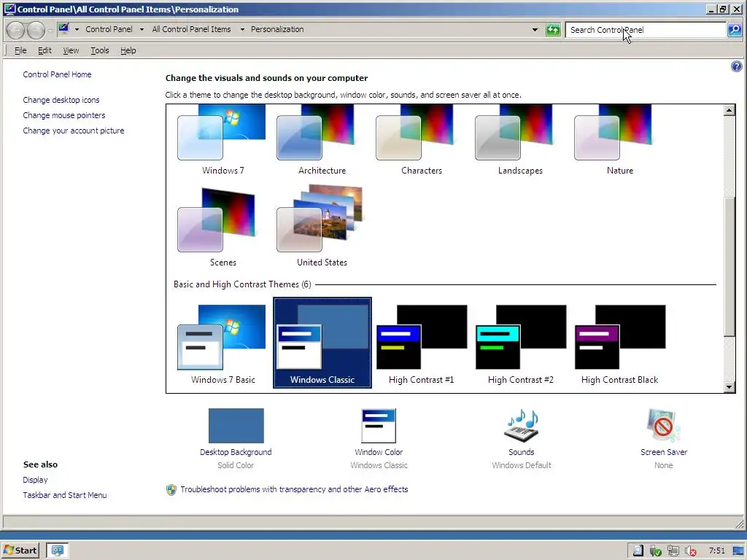Expand the All Control Panel Items breadcrumb dropdown

[x=242, y=29]
